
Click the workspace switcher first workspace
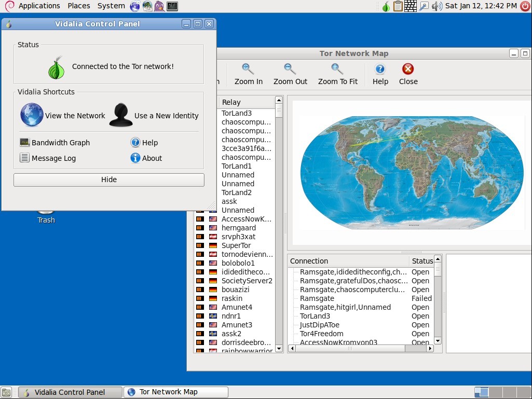click(x=482, y=392)
